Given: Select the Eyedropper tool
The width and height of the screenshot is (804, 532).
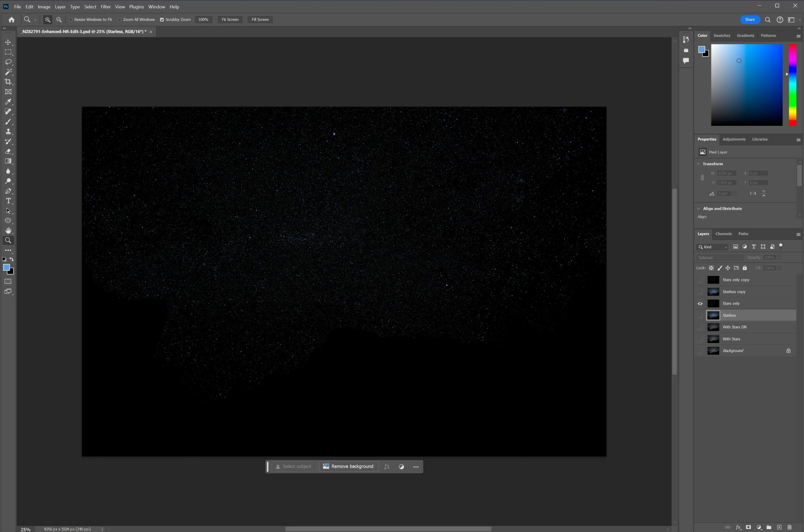Looking at the screenshot, I should click(x=8, y=102).
